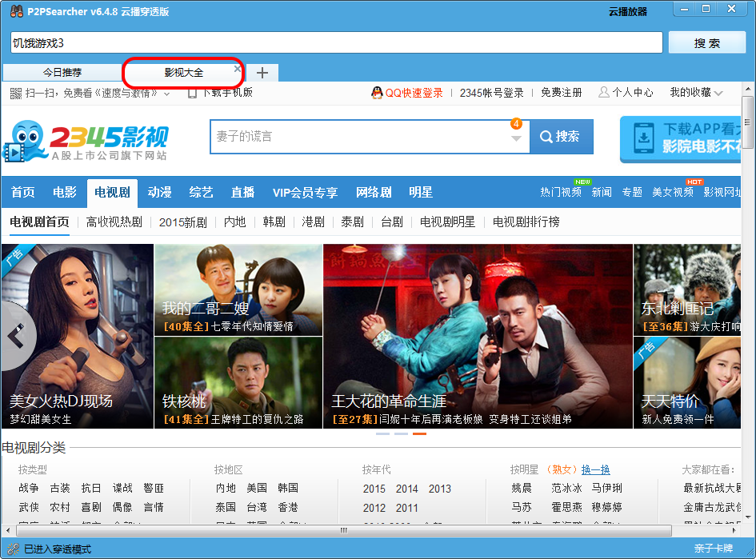Click the QQ penguin login icon
Viewport: 756px width, 559px height.
[x=377, y=93]
